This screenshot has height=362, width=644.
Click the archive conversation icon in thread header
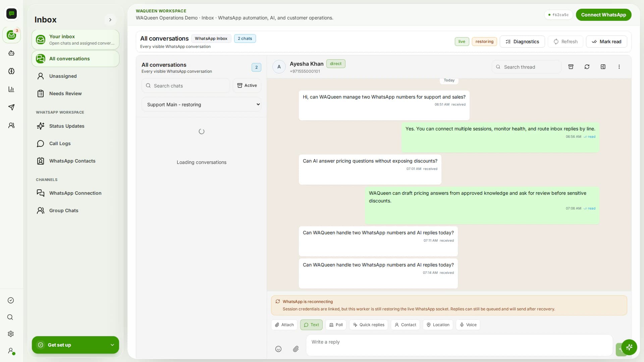(571, 67)
